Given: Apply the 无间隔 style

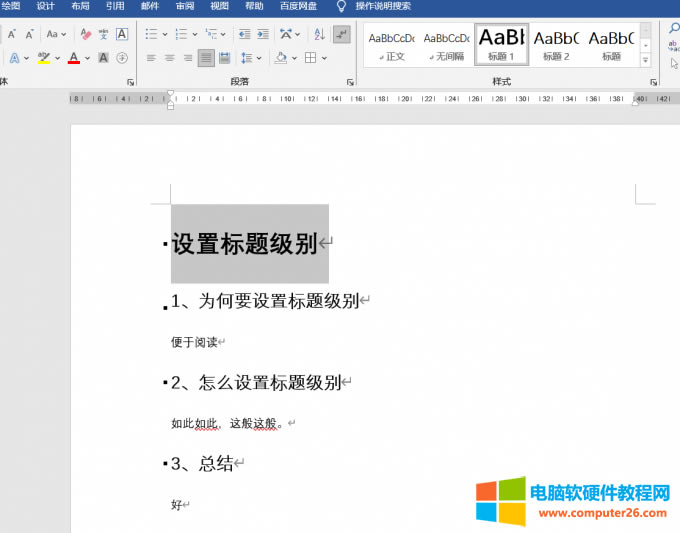Looking at the screenshot, I should 446,46.
